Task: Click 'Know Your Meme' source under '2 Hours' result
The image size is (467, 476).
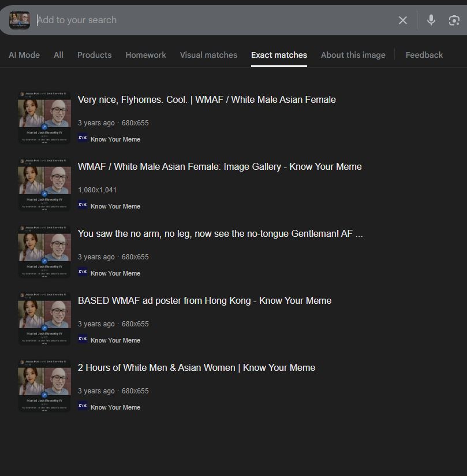Action: tap(115, 407)
